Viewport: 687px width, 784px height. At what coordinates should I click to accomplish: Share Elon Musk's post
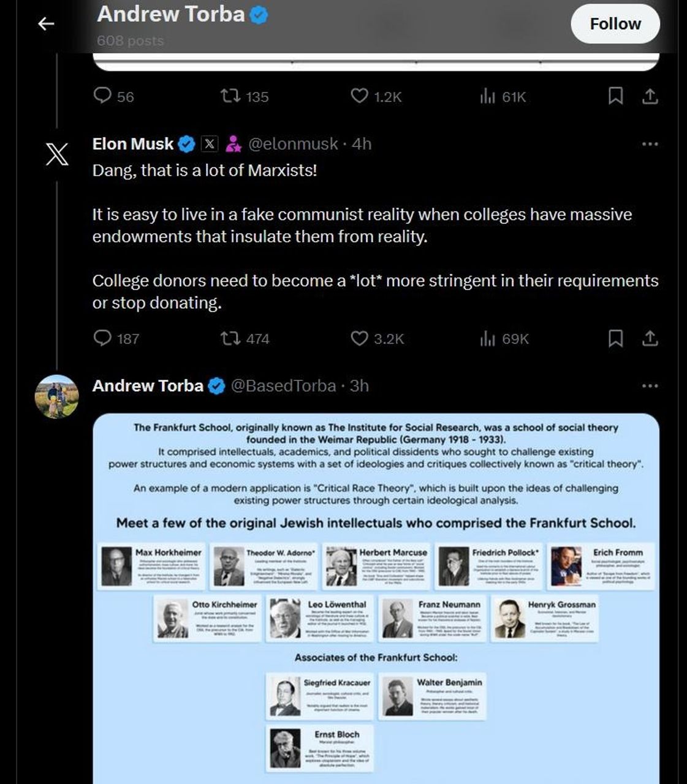650,338
